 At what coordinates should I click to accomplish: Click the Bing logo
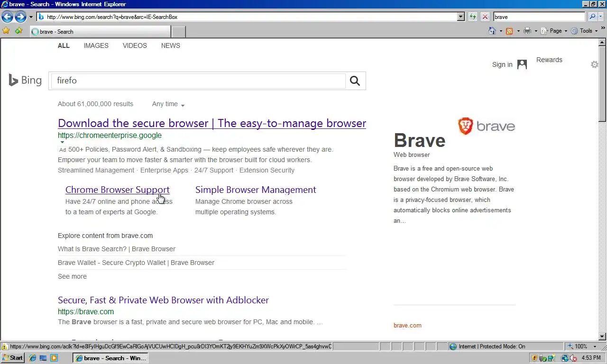point(25,80)
